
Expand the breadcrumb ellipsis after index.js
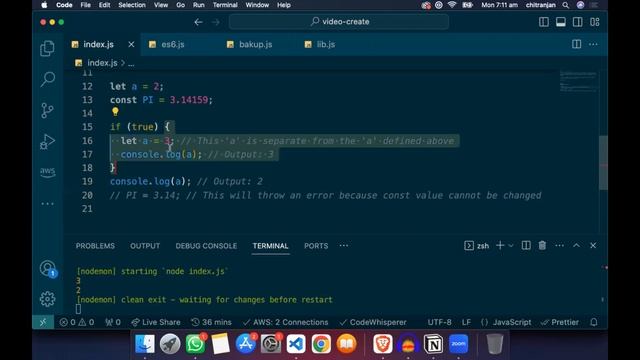tap(131, 64)
